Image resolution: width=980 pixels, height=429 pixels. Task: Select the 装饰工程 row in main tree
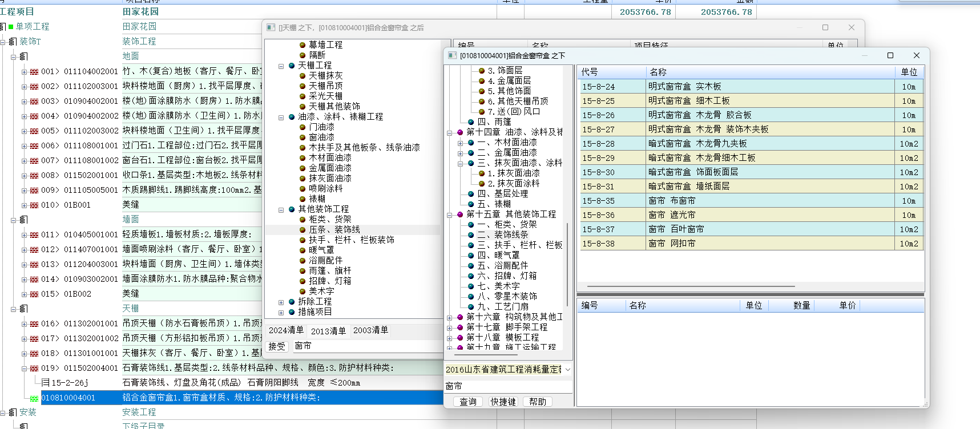[x=139, y=42]
